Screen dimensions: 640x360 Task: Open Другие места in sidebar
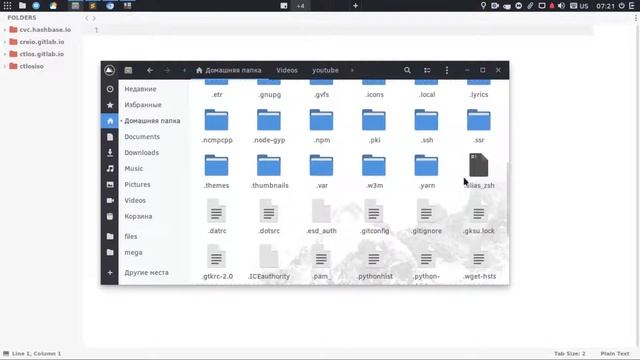(146, 272)
